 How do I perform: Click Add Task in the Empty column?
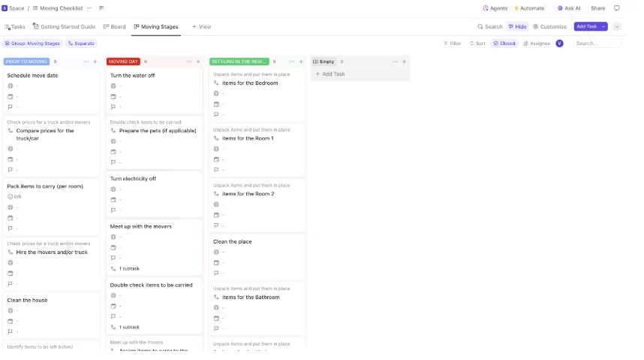click(x=330, y=74)
